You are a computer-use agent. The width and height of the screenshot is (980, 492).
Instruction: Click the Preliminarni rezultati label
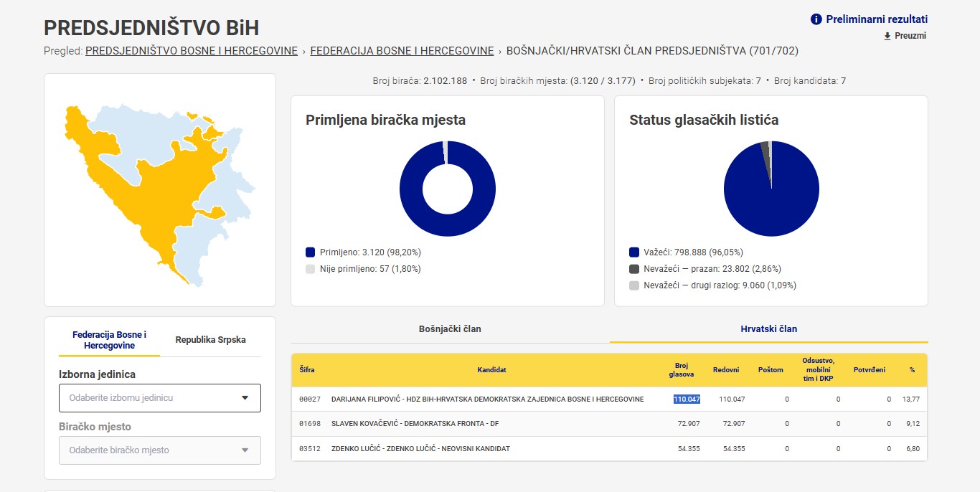pos(877,19)
